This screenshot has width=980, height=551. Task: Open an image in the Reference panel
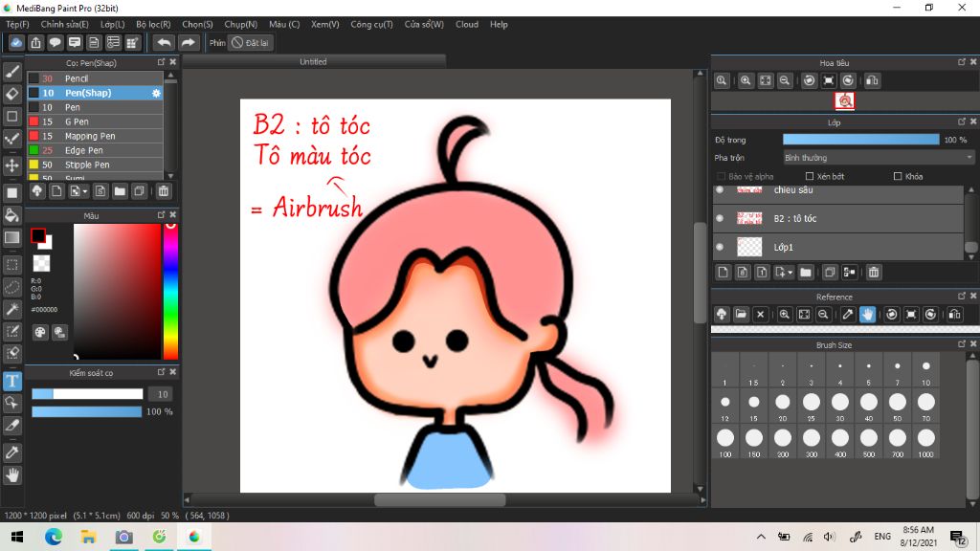741,314
